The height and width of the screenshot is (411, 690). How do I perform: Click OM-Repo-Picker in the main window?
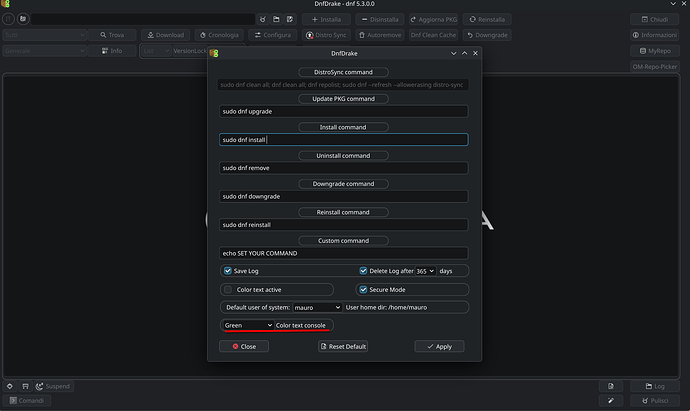[x=655, y=66]
